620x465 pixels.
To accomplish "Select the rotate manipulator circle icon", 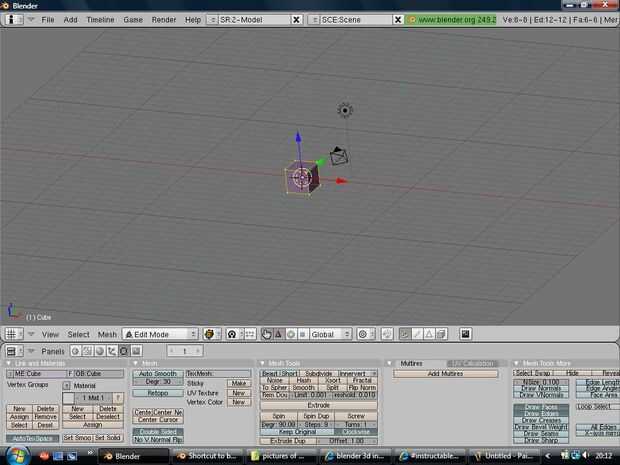I will [x=291, y=334].
